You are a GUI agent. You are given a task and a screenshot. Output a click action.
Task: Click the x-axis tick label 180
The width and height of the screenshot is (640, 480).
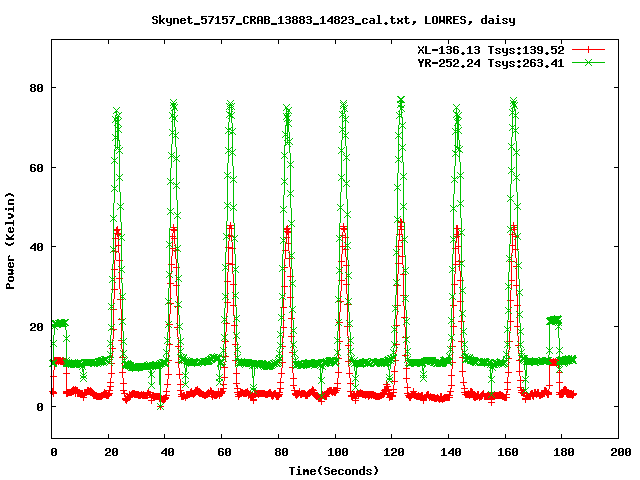pyautogui.click(x=564, y=452)
